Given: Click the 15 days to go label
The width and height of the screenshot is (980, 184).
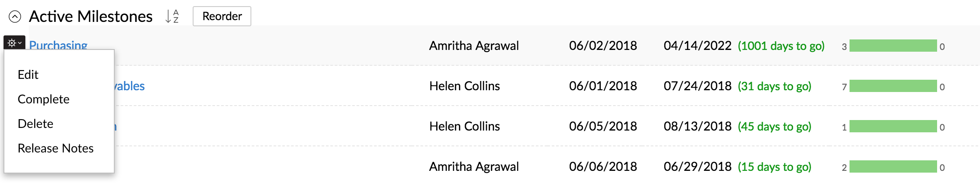Looking at the screenshot, I should (x=775, y=167).
